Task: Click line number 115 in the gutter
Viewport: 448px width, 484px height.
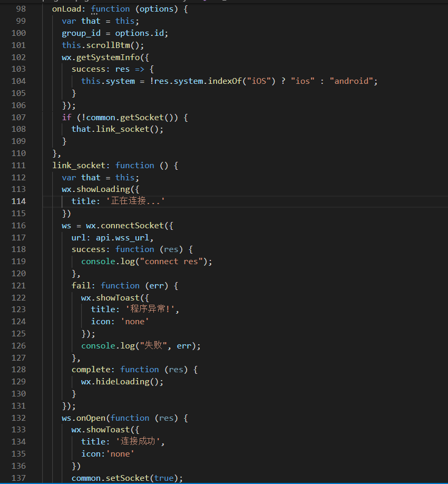Action: pos(18,214)
